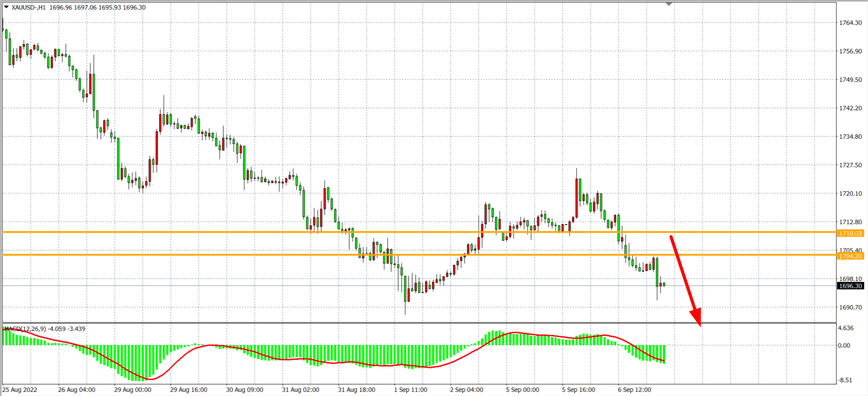Click the gray chart shift triangle marker

click(x=669, y=4)
